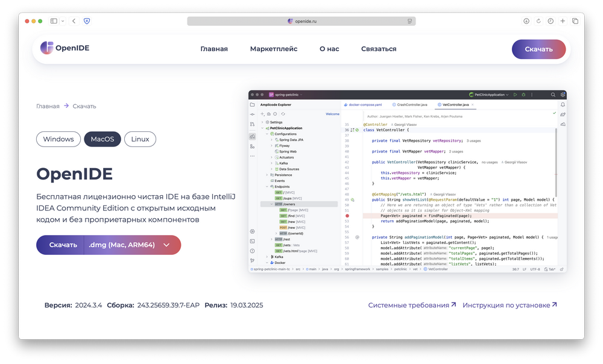Open a new tab with plus icon
The image size is (603, 364).
point(563,21)
